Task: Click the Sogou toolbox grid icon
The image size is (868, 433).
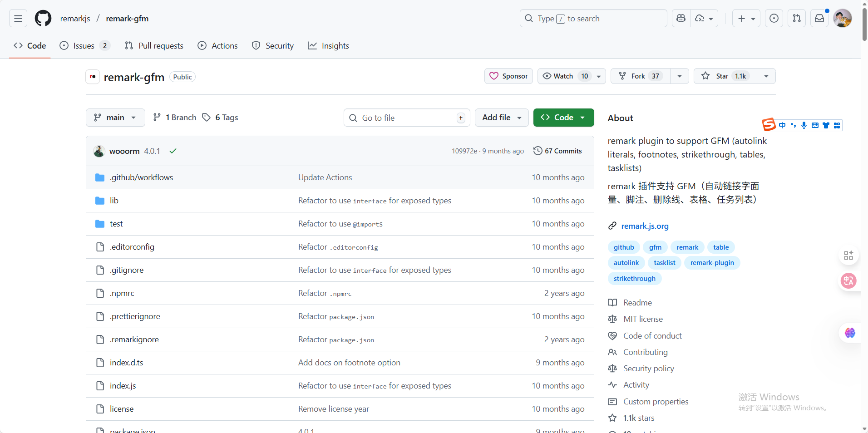Action: pyautogui.click(x=837, y=125)
